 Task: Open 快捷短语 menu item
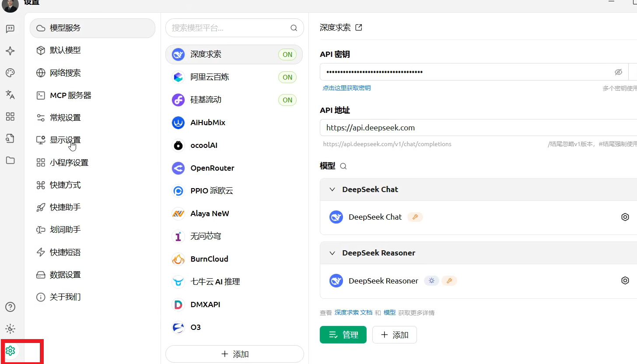(92, 252)
